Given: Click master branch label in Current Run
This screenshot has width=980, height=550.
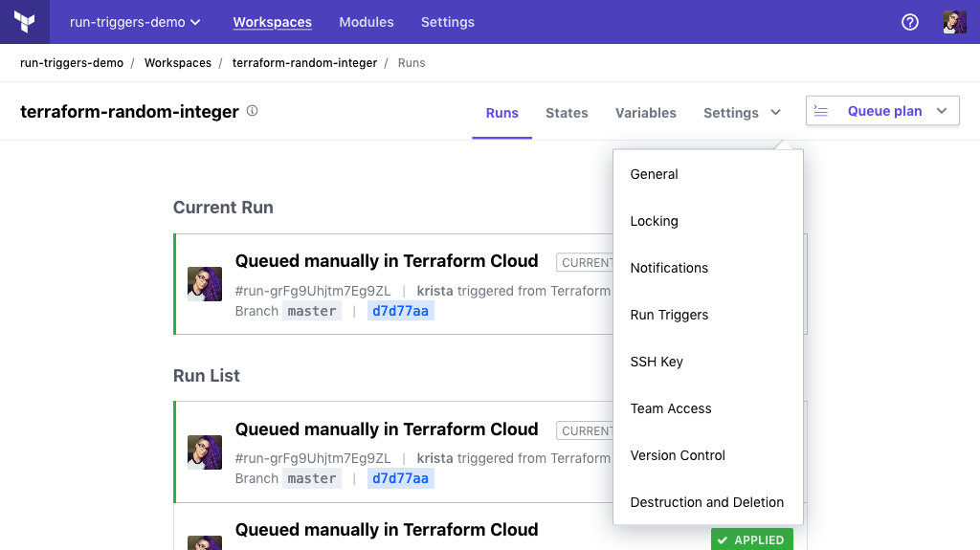Looking at the screenshot, I should [312, 311].
